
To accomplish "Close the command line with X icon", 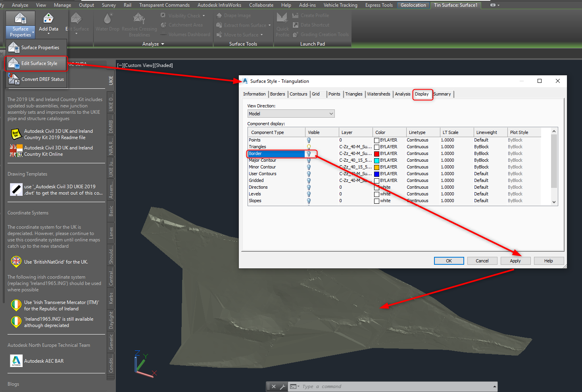I will [274, 386].
